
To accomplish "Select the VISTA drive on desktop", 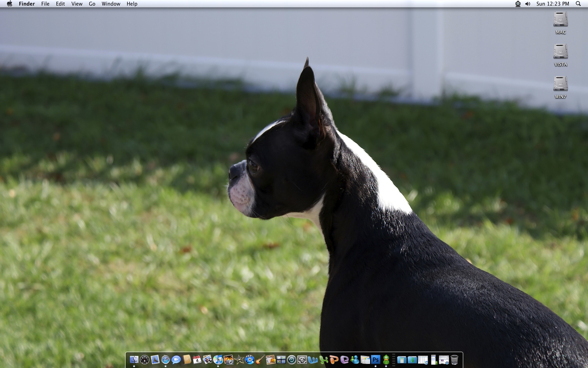I will [561, 55].
